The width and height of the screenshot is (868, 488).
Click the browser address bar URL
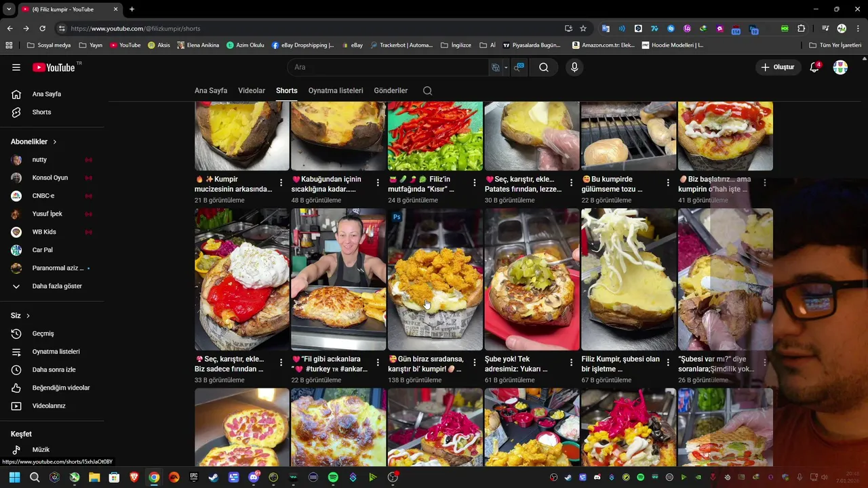[136, 28]
